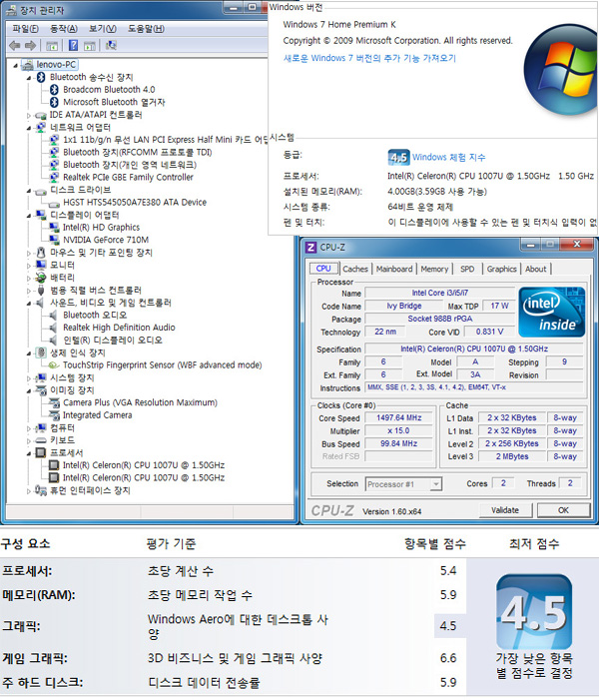Select NVIDIA GeForce 710M adapter

coord(106,240)
